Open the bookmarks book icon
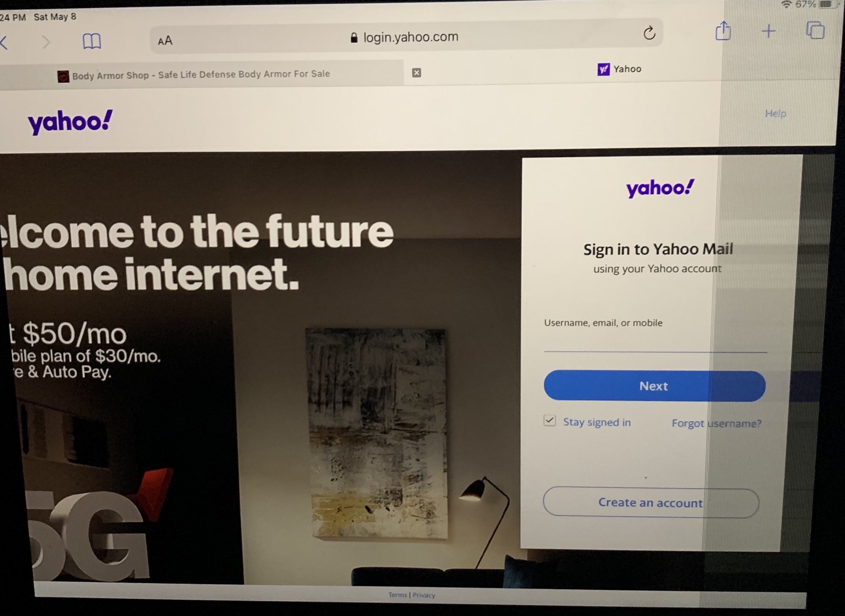The height and width of the screenshot is (616, 845). pyautogui.click(x=92, y=41)
